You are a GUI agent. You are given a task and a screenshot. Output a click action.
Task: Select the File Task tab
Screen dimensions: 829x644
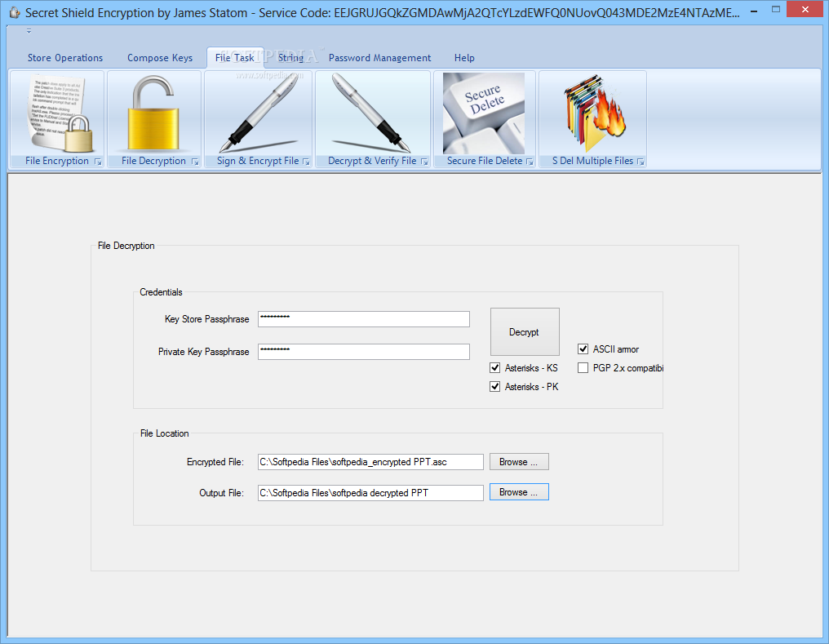coord(235,58)
